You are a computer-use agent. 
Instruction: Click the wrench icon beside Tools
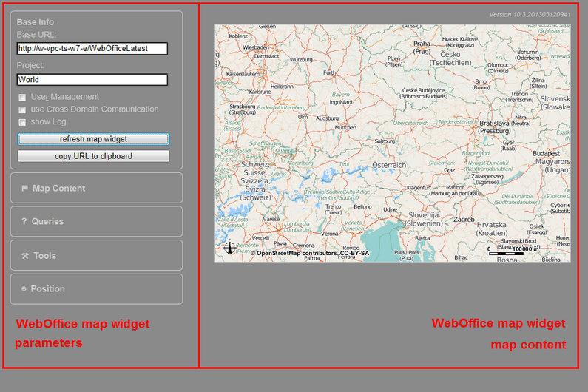(x=25, y=256)
